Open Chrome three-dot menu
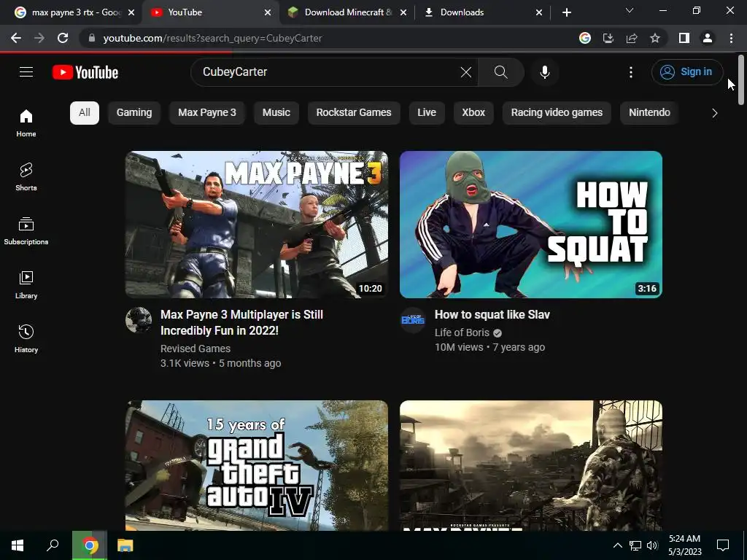 click(731, 38)
